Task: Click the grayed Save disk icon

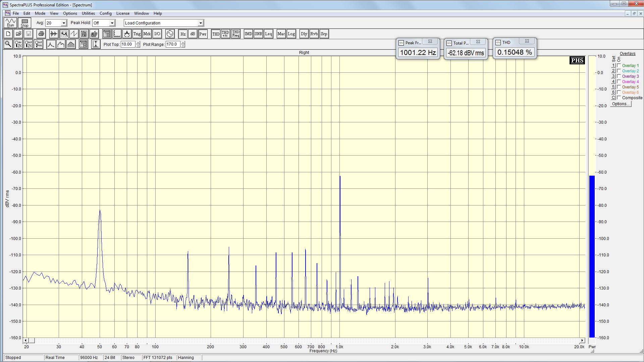Action: 29,34
